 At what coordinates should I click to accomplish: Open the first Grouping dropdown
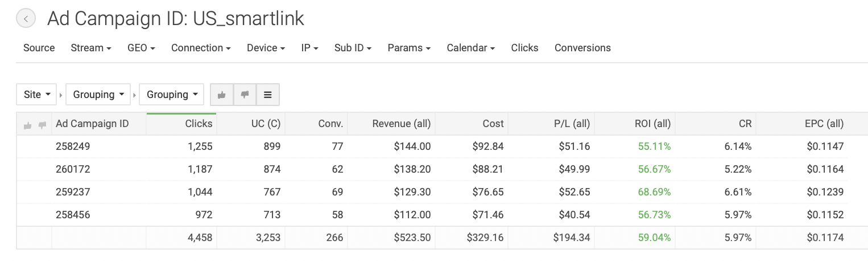(x=98, y=95)
